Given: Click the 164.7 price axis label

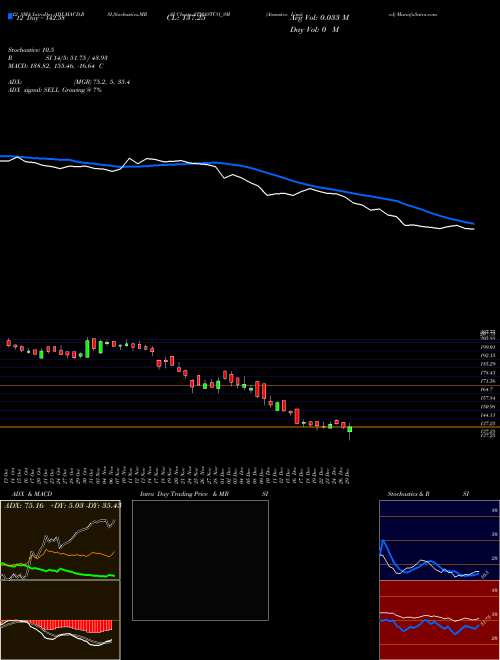Looking at the screenshot, I should click(x=488, y=389).
